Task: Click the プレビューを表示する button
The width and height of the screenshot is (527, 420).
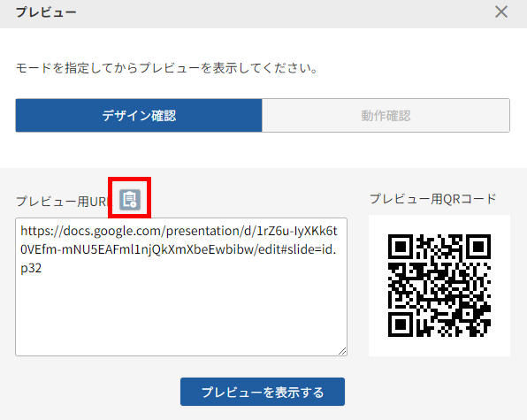Action: [x=263, y=392]
